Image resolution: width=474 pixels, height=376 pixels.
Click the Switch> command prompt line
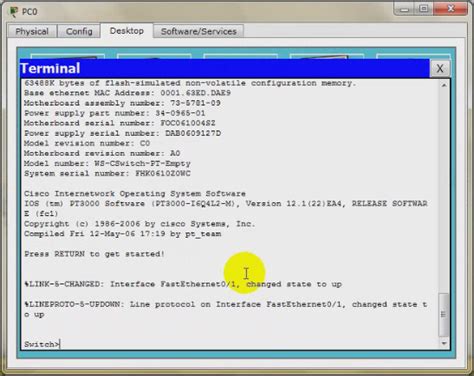tap(42, 344)
